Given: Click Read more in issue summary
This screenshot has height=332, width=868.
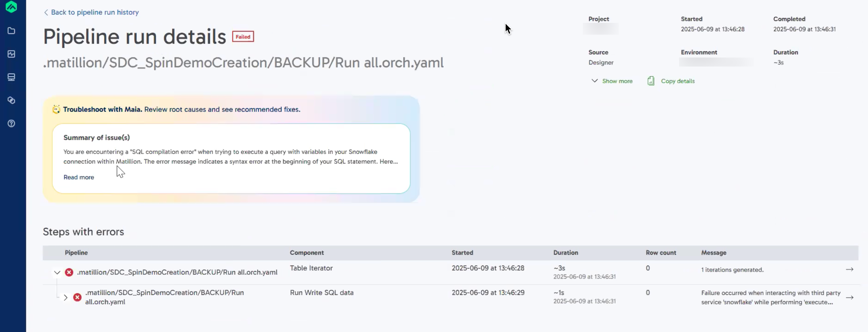Looking at the screenshot, I should pyautogui.click(x=79, y=177).
